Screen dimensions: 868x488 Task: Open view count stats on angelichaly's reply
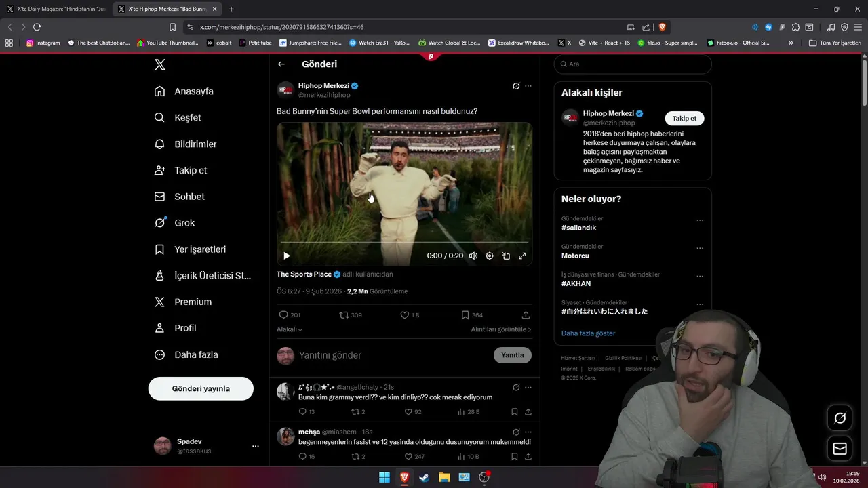[x=469, y=412]
